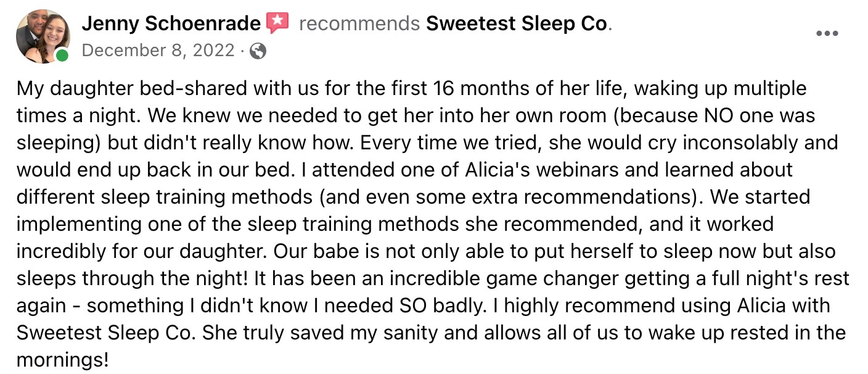Click the final word "mornings!"

[x=62, y=360]
